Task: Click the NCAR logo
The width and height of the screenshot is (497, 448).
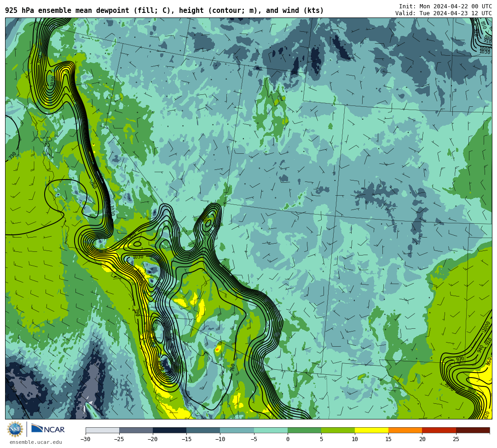Action: coord(48,429)
